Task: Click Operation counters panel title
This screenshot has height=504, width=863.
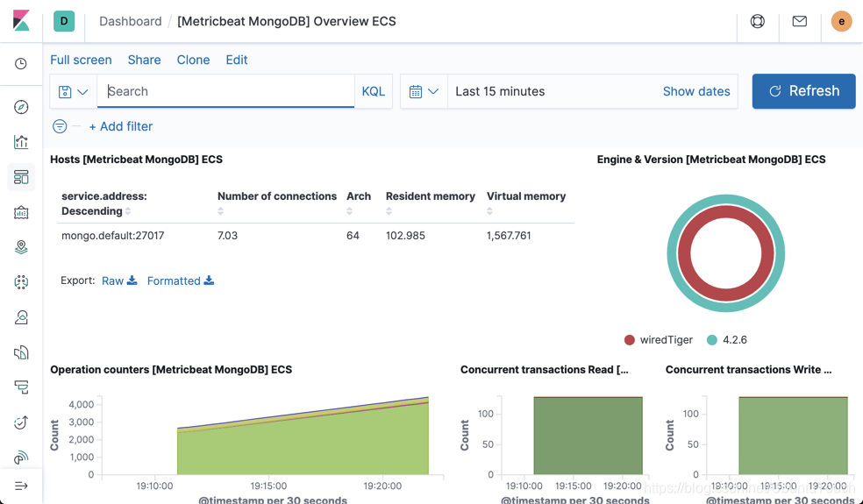Action: pyautogui.click(x=171, y=370)
